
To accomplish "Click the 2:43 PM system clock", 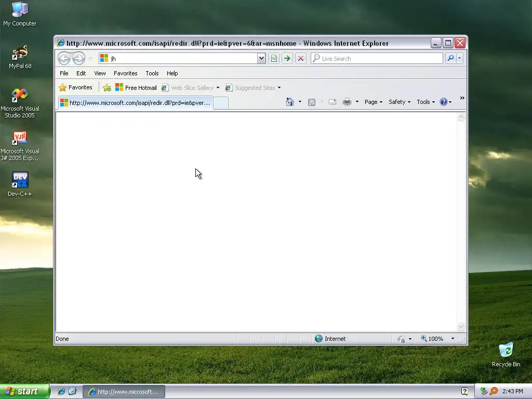I will 513,392.
